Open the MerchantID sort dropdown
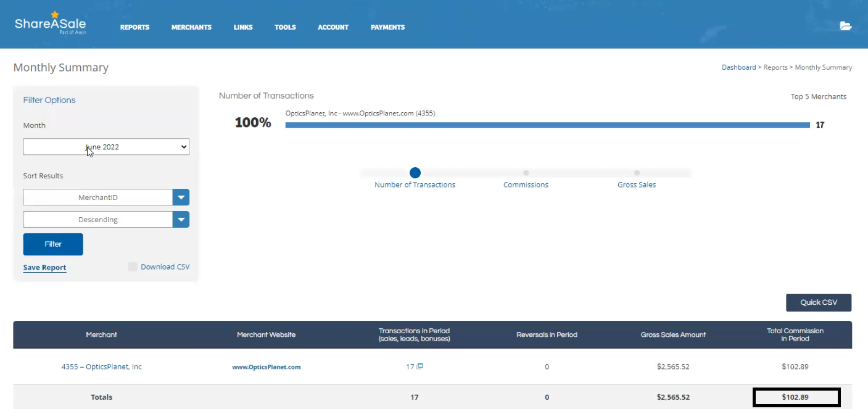Image resolution: width=868 pixels, height=419 pixels. pyautogui.click(x=106, y=197)
